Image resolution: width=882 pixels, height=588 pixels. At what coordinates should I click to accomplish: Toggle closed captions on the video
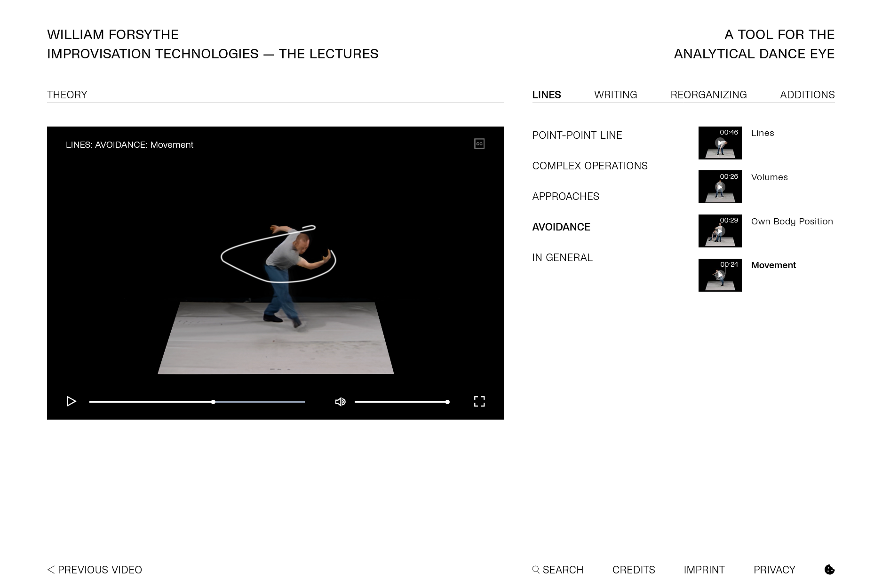[x=479, y=144]
